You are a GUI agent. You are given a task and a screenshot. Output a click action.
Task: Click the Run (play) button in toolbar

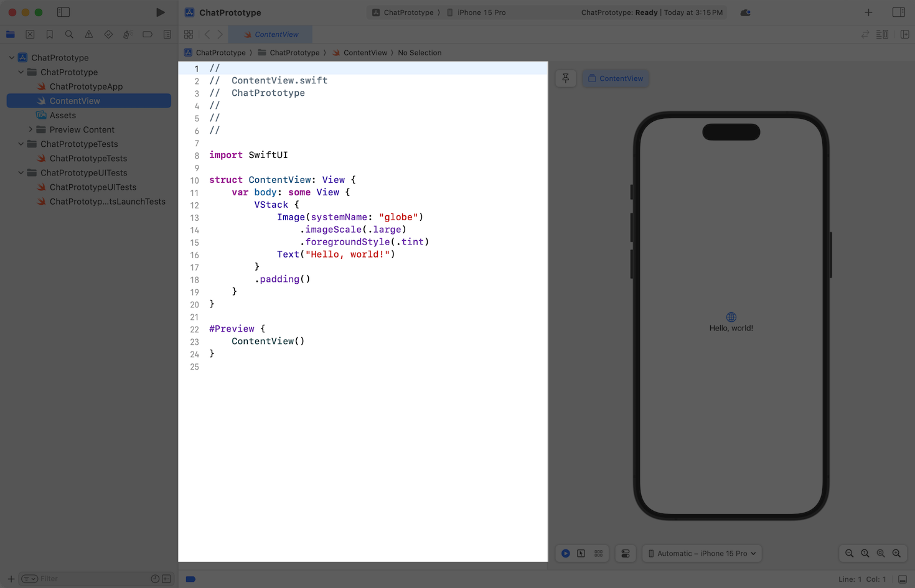pos(160,12)
